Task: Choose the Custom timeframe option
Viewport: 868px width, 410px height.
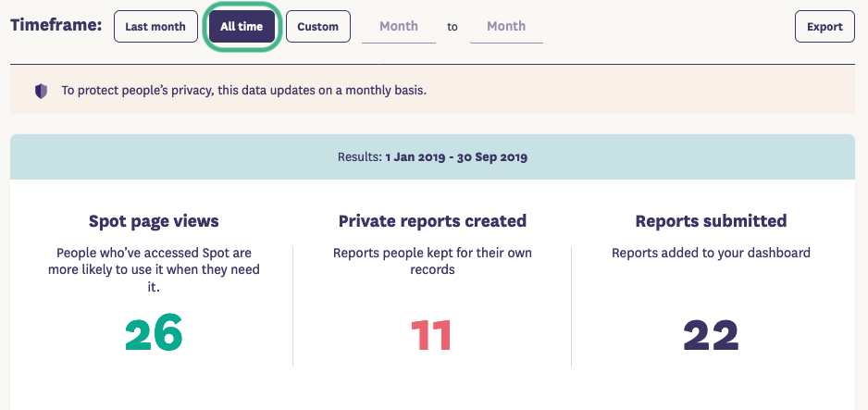Action: [317, 27]
